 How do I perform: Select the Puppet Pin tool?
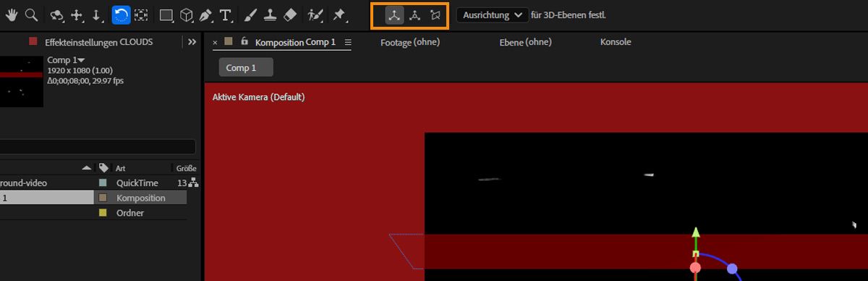[x=339, y=14]
